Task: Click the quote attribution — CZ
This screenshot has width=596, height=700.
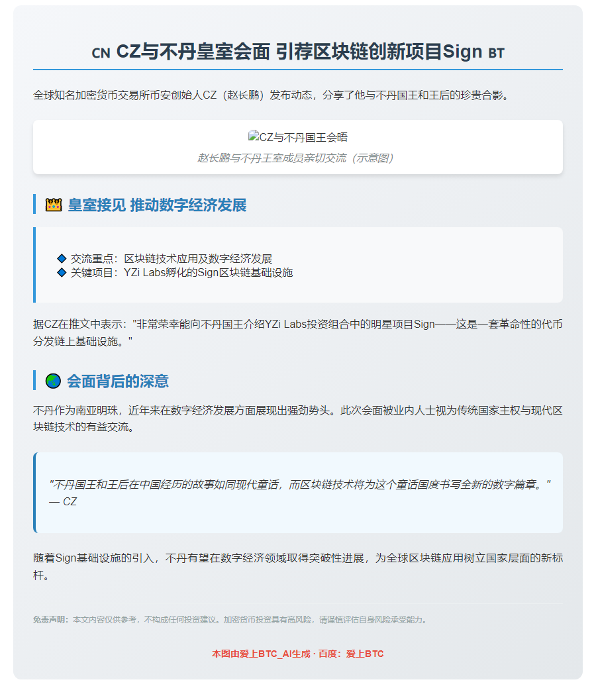Action: click(x=63, y=501)
